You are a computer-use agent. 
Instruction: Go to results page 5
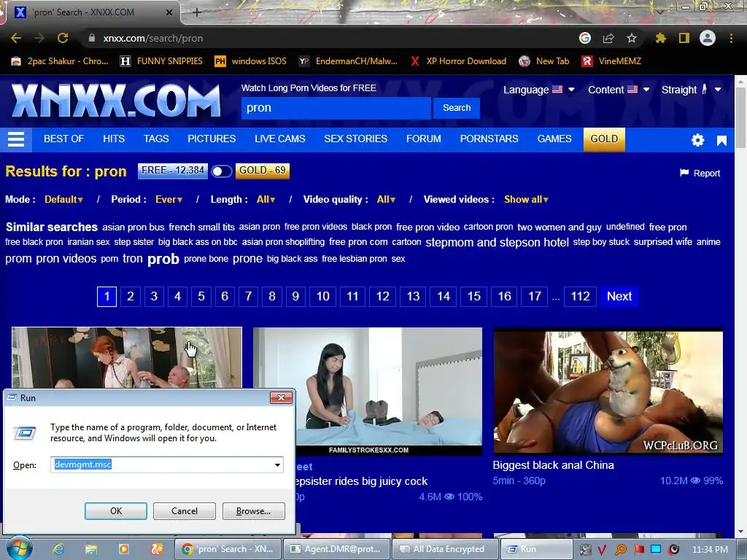[x=201, y=296]
